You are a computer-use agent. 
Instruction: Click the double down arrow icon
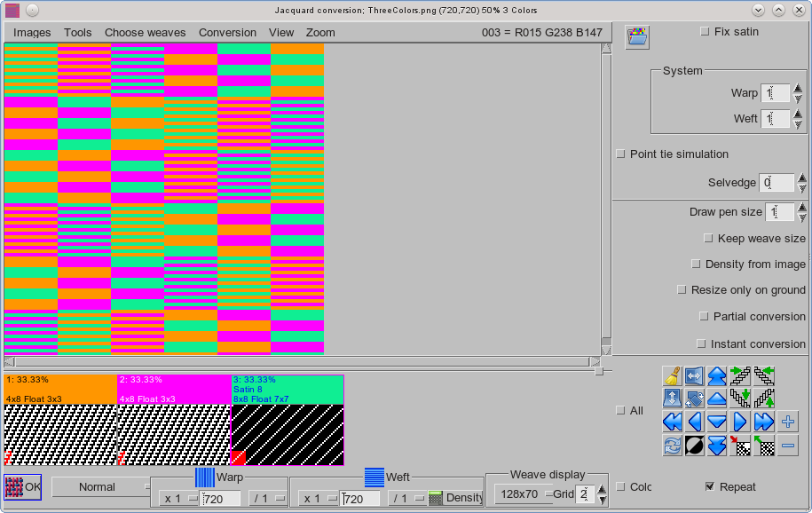717,446
